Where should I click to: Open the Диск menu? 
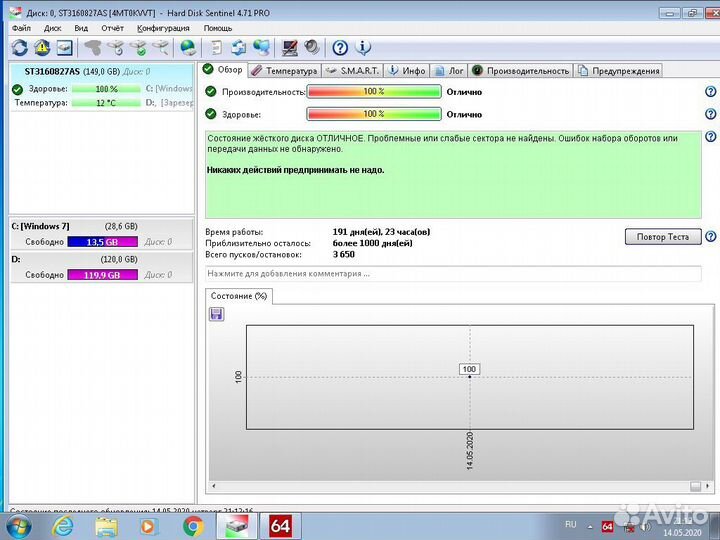coord(52,28)
